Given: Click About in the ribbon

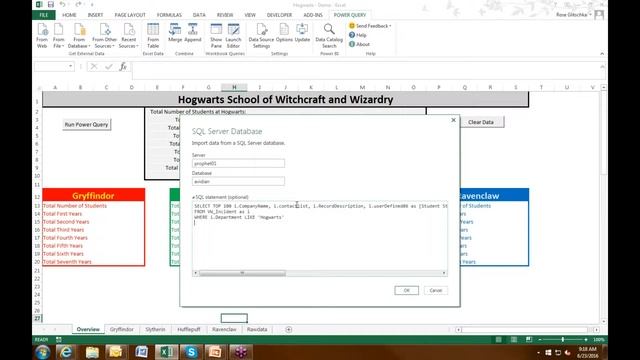Looking at the screenshot, I should click(x=359, y=44).
